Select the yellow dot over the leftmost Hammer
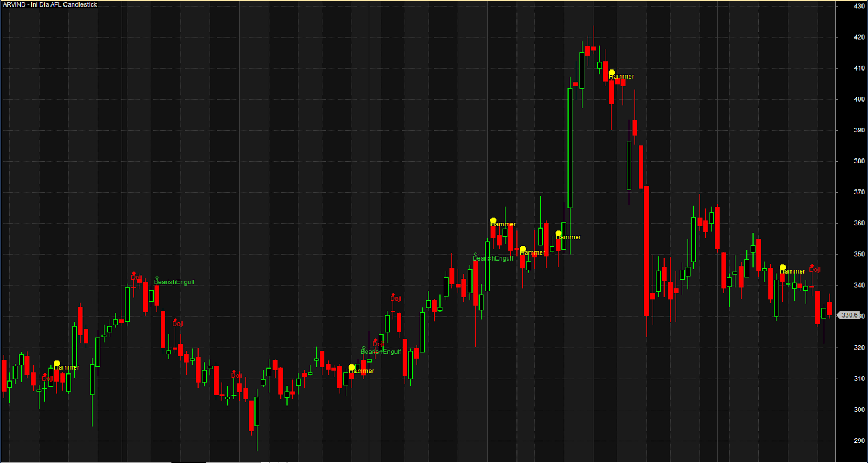The width and height of the screenshot is (868, 463). click(57, 364)
